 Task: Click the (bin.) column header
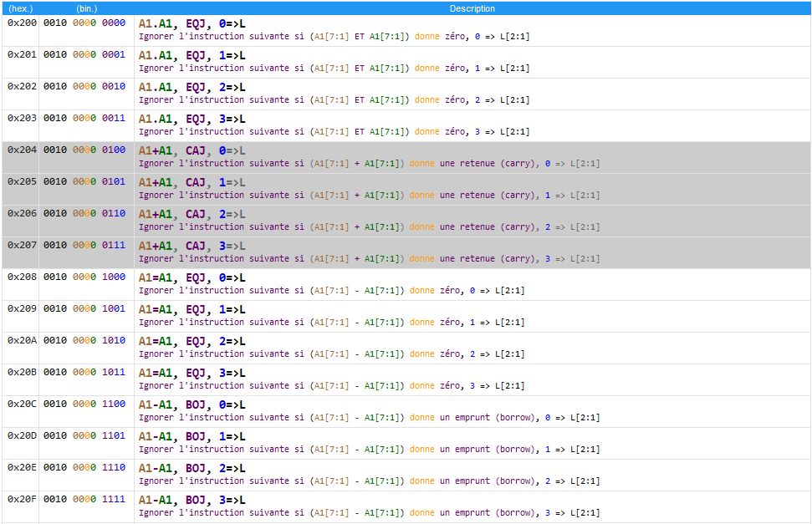(86, 8)
